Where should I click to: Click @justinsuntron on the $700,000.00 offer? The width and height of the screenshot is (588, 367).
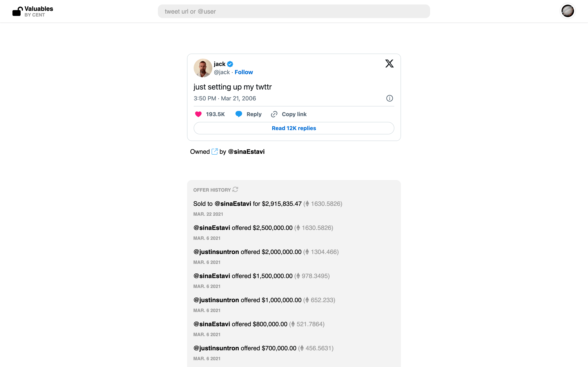click(216, 348)
